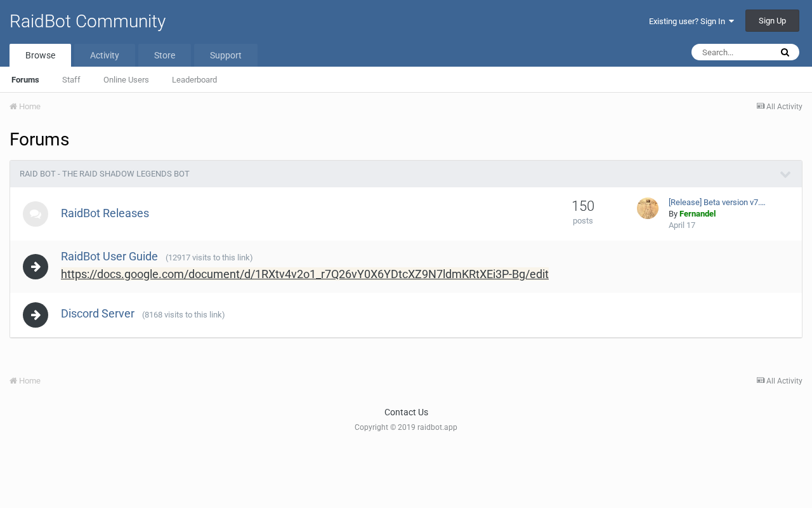This screenshot has height=508, width=812.
Task: Click the bottom Home breadcrumb link
Action: (25, 381)
